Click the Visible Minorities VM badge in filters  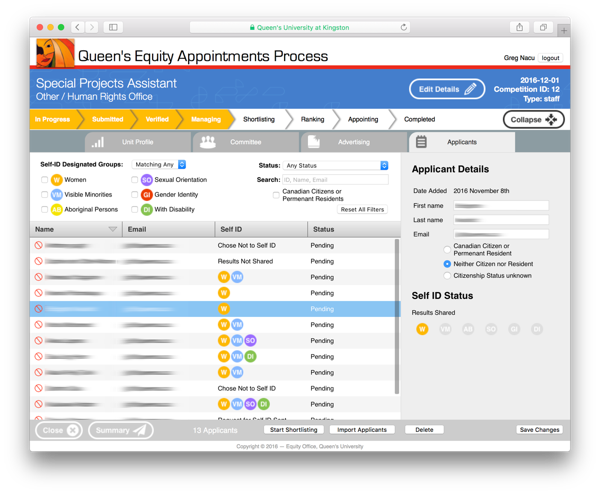point(57,194)
